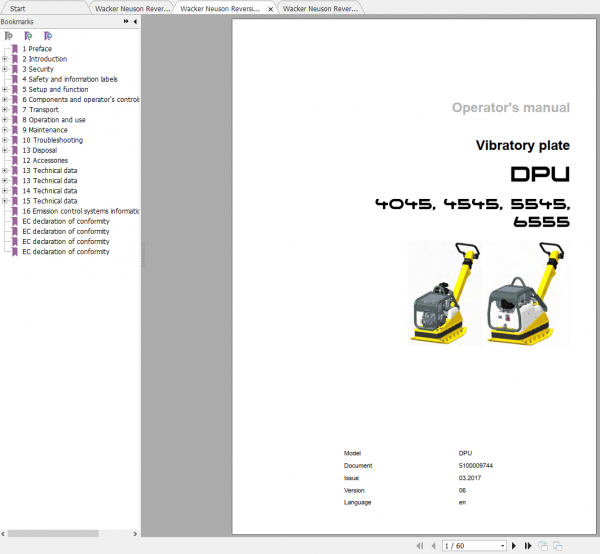
Task: Open the 1 Preface bookmark
Action: (37, 49)
